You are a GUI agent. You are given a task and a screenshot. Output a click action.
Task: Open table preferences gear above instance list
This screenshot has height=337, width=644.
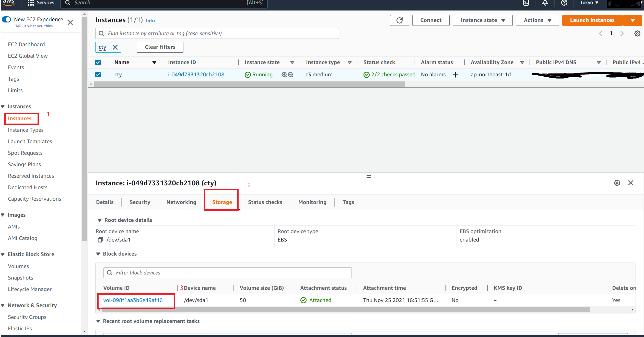click(x=637, y=33)
